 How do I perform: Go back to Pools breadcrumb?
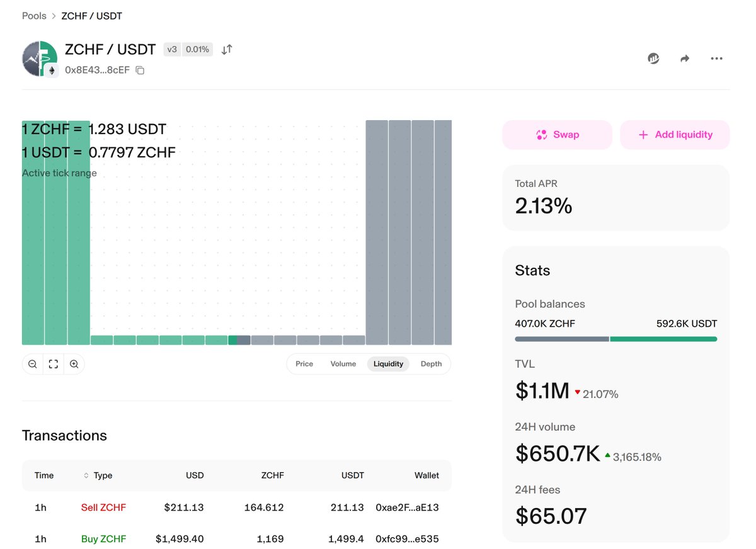point(34,16)
